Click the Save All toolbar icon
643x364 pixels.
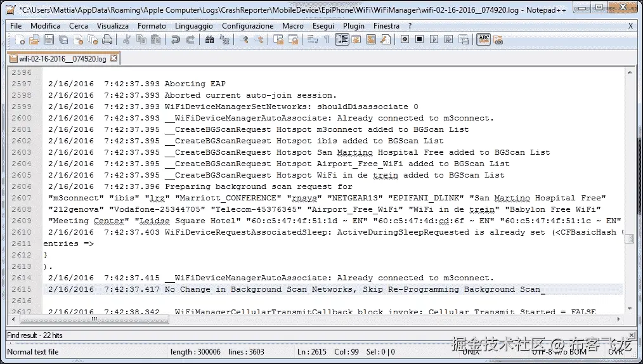click(x=63, y=40)
